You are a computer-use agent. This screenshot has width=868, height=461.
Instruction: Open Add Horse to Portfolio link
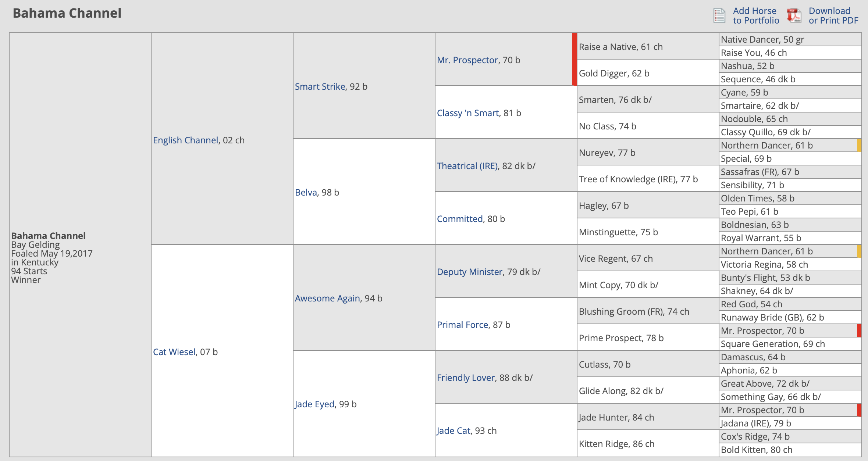tap(756, 15)
